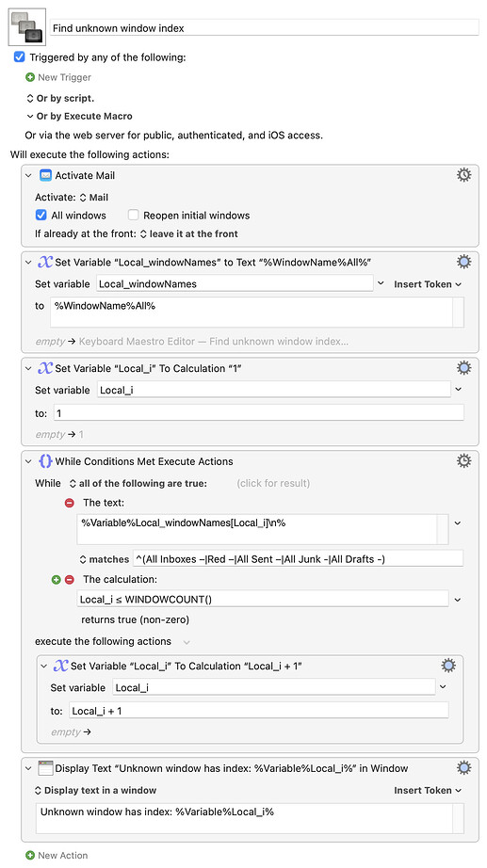
Task: Open dropdown beside first Local_i variable field
Action: (x=458, y=390)
